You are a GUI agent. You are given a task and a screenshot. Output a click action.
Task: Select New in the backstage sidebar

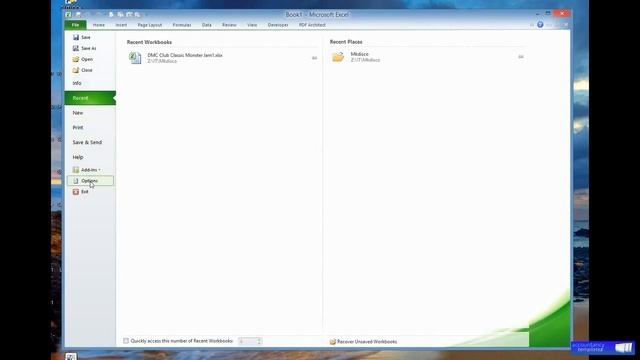tap(78, 113)
